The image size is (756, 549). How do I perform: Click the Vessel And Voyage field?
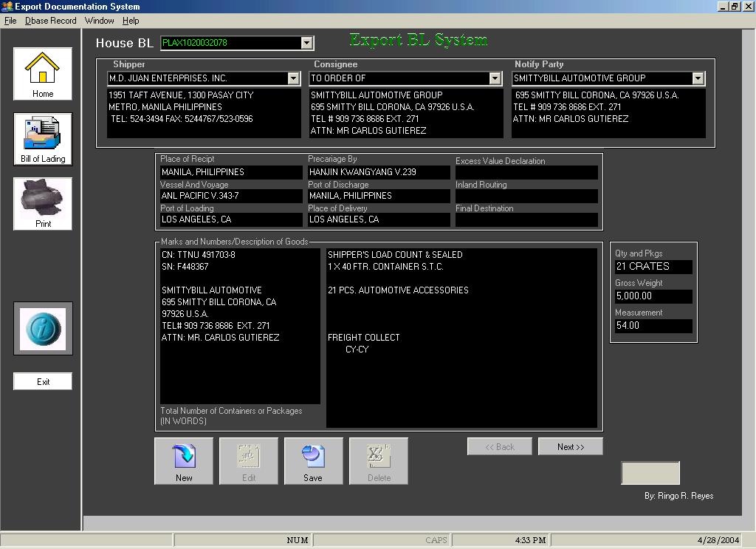tap(231, 196)
